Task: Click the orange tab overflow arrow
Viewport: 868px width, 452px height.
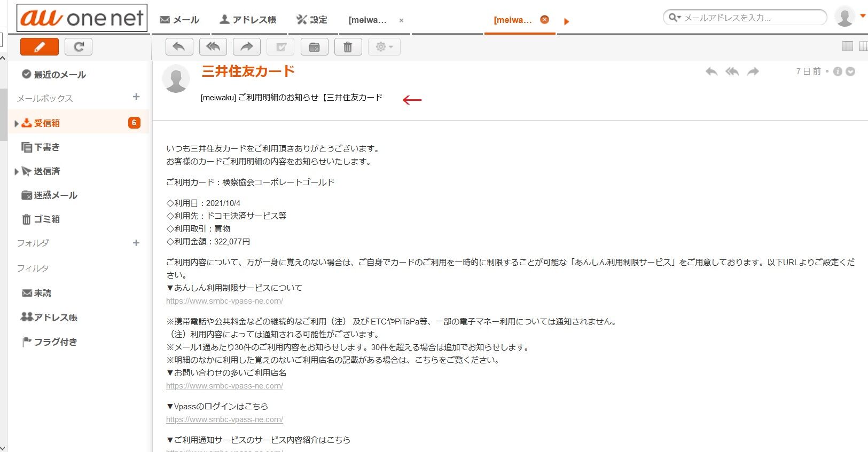Action: click(567, 21)
